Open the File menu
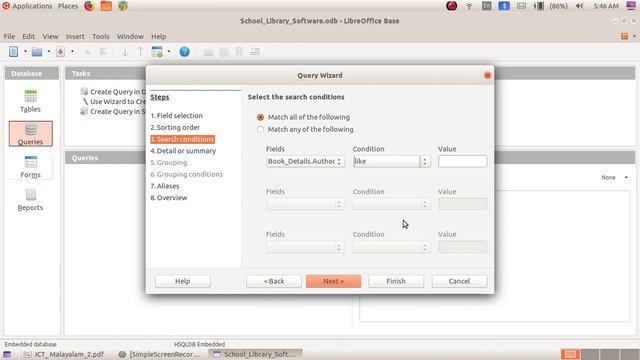 [9, 36]
